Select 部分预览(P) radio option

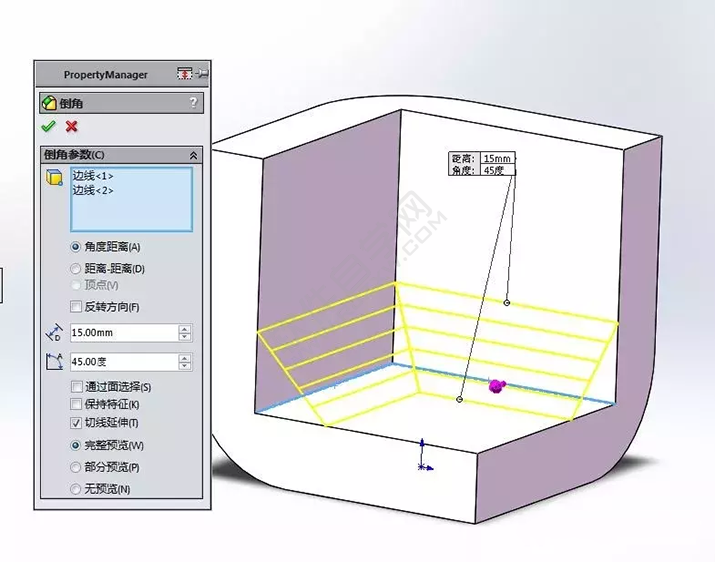pyautogui.click(x=76, y=467)
